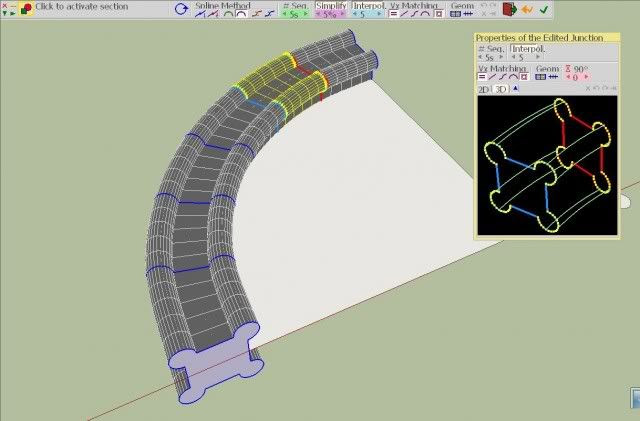Click the green checkmark to validate
640x421 pixels.
click(x=544, y=9)
